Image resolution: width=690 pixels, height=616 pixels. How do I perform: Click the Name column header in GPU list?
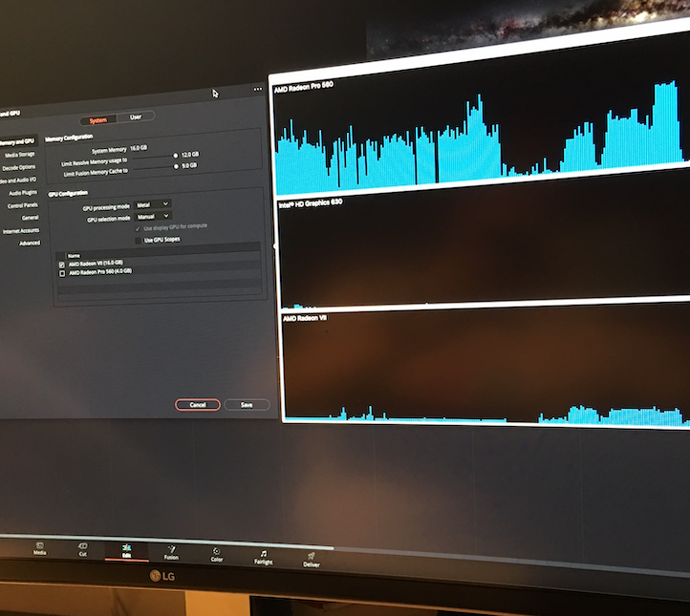pyautogui.click(x=74, y=255)
